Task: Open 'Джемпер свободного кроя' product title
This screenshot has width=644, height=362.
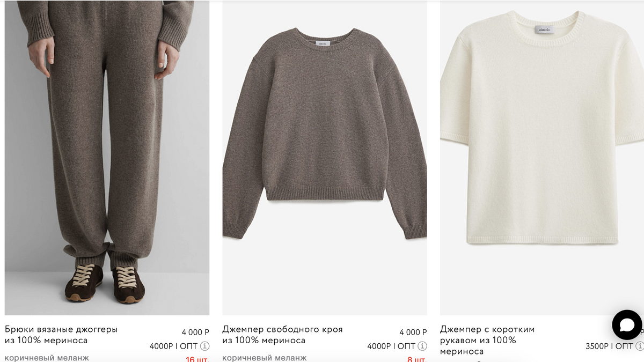Action: (282, 335)
